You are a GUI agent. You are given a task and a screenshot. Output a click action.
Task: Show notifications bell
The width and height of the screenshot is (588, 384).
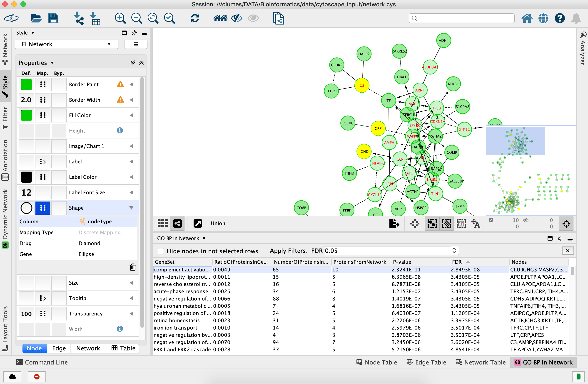point(576,18)
